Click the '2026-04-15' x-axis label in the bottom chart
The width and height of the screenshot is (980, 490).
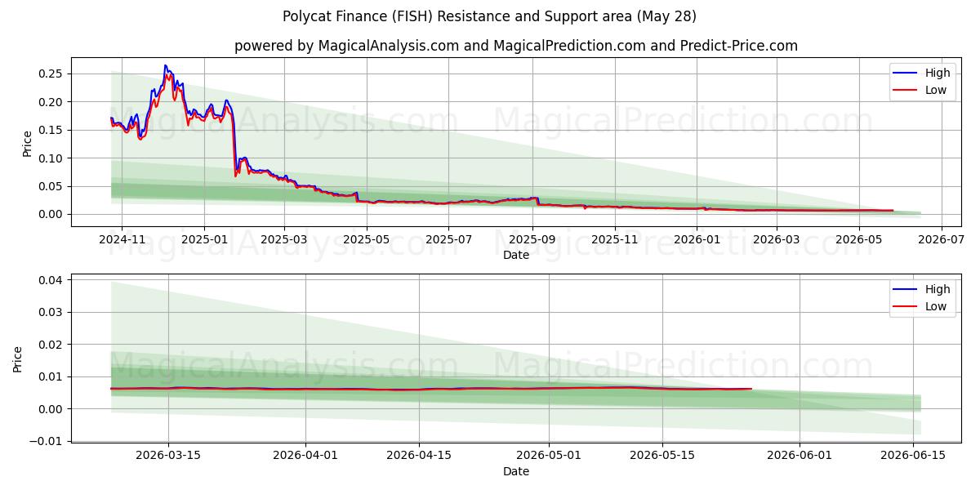coord(419,457)
